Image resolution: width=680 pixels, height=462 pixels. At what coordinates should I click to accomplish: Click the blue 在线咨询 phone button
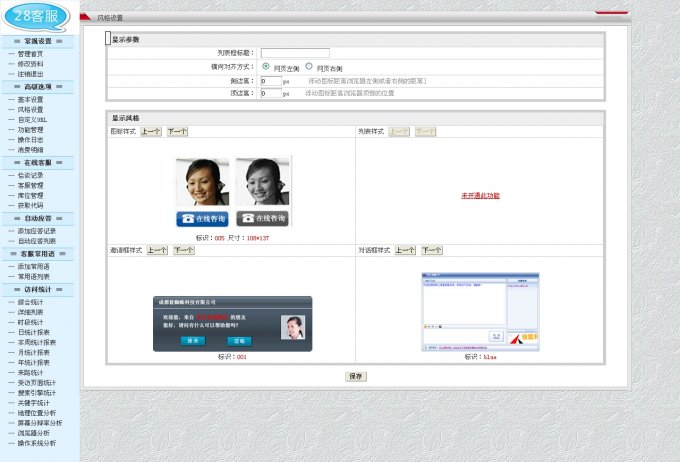click(x=203, y=219)
